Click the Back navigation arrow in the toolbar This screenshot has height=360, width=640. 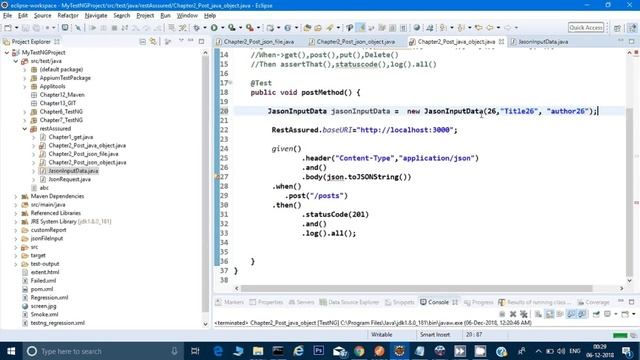click(489, 28)
